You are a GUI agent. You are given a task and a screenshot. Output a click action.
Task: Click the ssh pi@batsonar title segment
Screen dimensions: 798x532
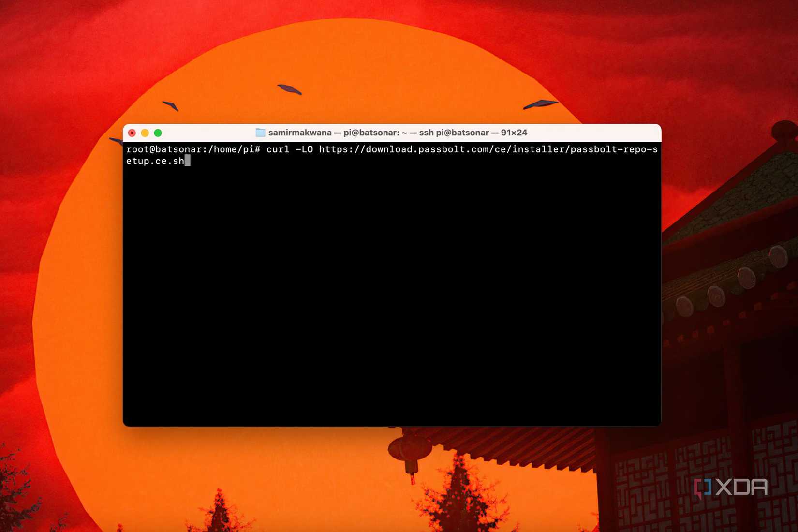pyautogui.click(x=454, y=132)
